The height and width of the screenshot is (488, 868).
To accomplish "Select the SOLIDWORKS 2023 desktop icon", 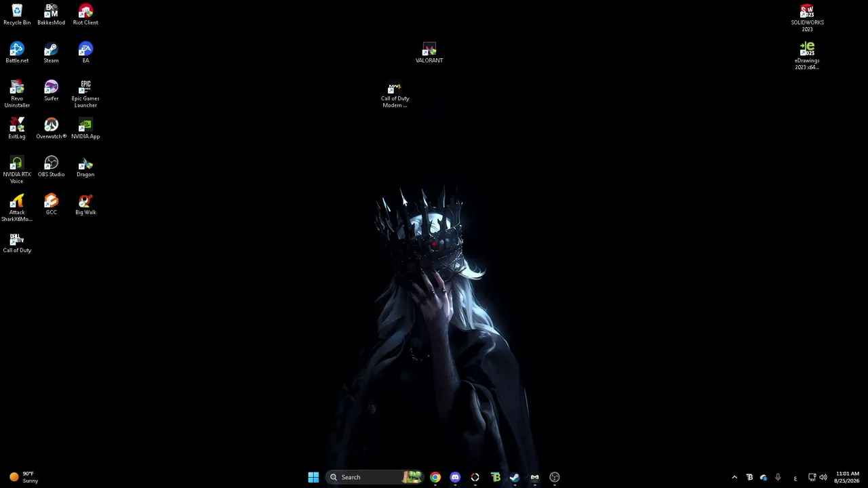I will 807,18.
